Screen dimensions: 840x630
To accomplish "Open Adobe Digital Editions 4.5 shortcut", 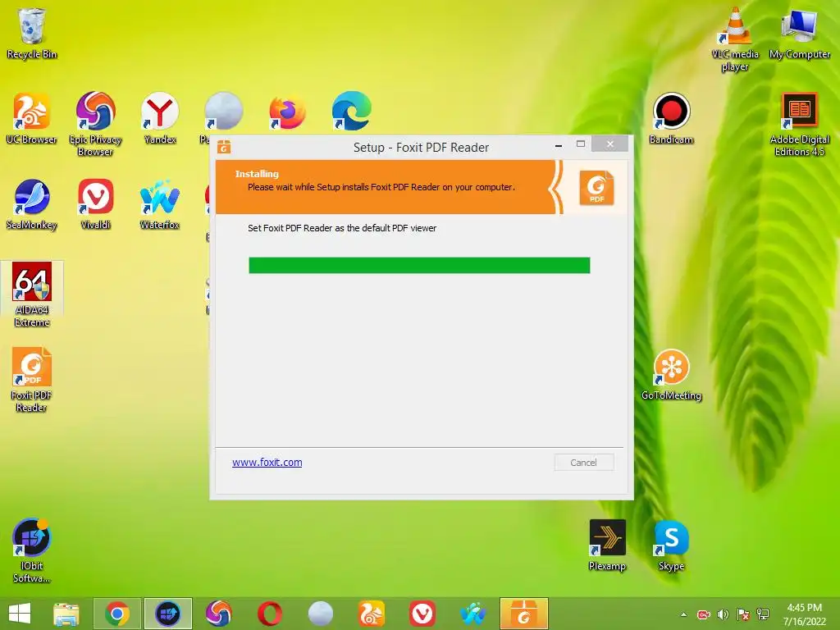I will coord(799,124).
